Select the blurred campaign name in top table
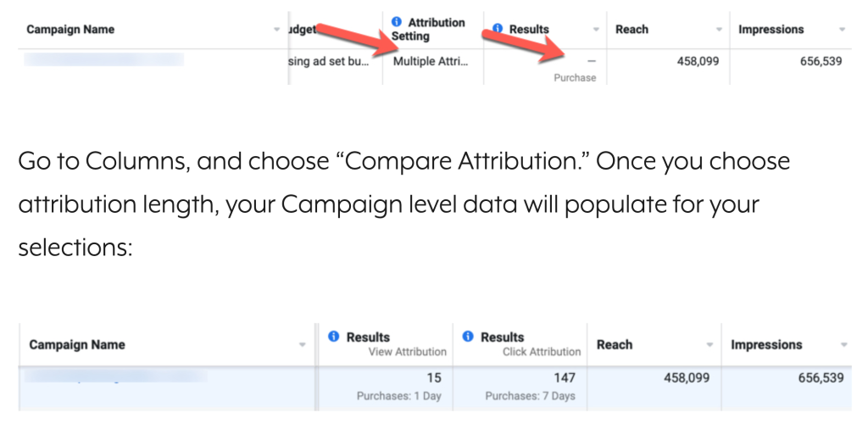This screenshot has width=868, height=424. tap(103, 59)
